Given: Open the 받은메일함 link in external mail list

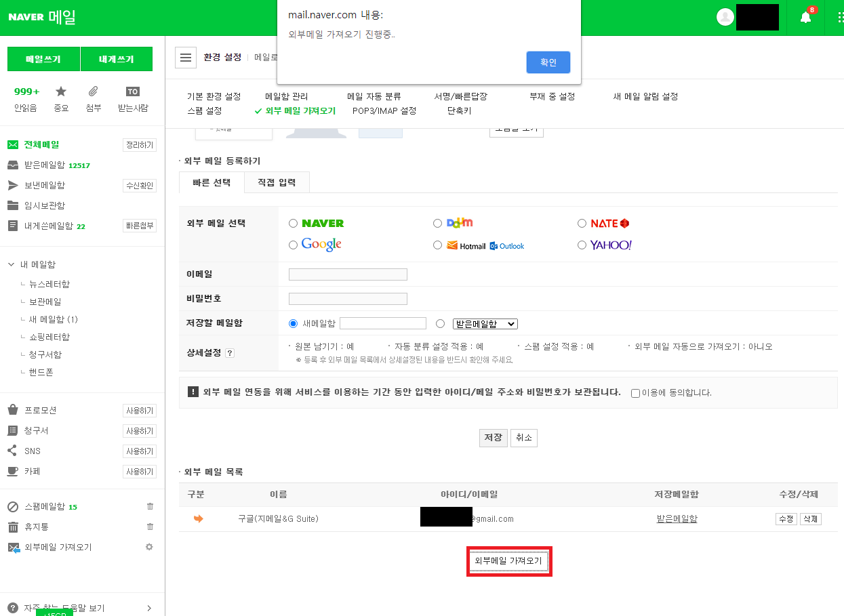Looking at the screenshot, I should [x=676, y=518].
